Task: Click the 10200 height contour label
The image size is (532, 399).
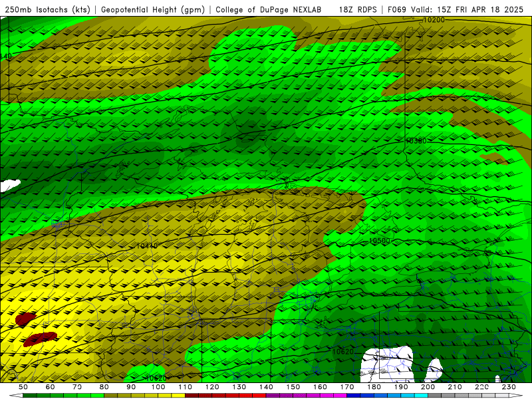Action: click(x=434, y=20)
